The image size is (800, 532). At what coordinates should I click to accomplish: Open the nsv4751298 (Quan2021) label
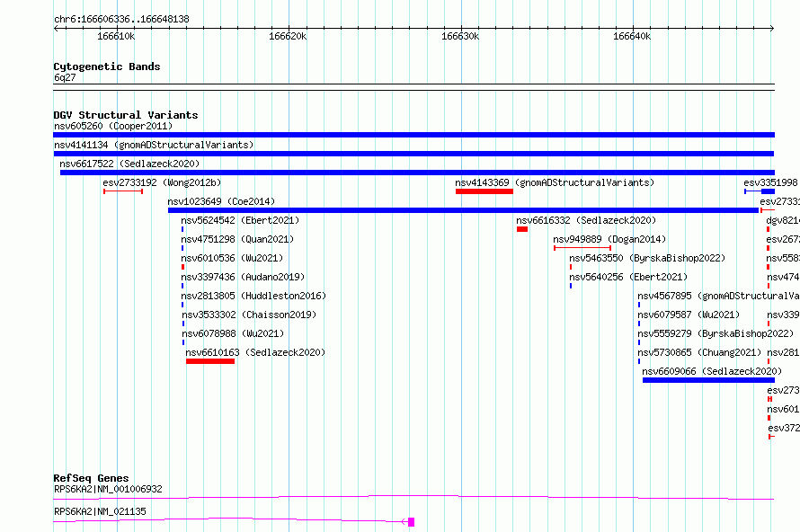click(x=237, y=239)
